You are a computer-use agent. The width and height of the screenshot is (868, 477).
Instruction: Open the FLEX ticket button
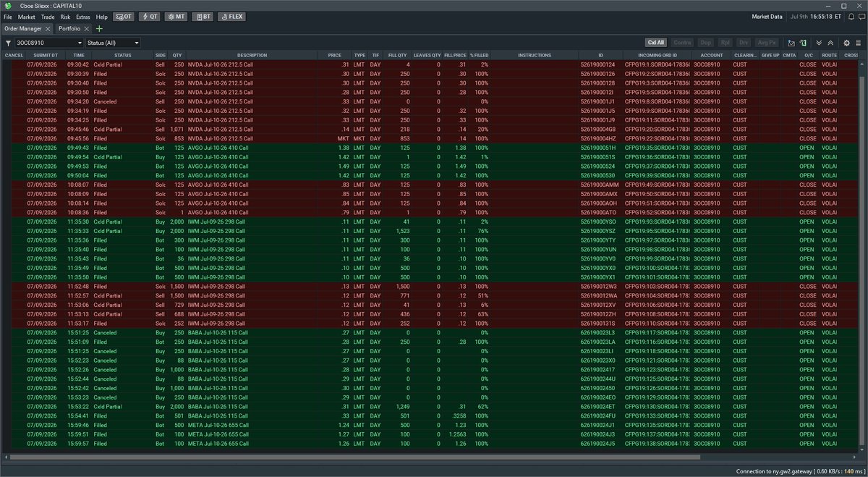[x=231, y=17]
